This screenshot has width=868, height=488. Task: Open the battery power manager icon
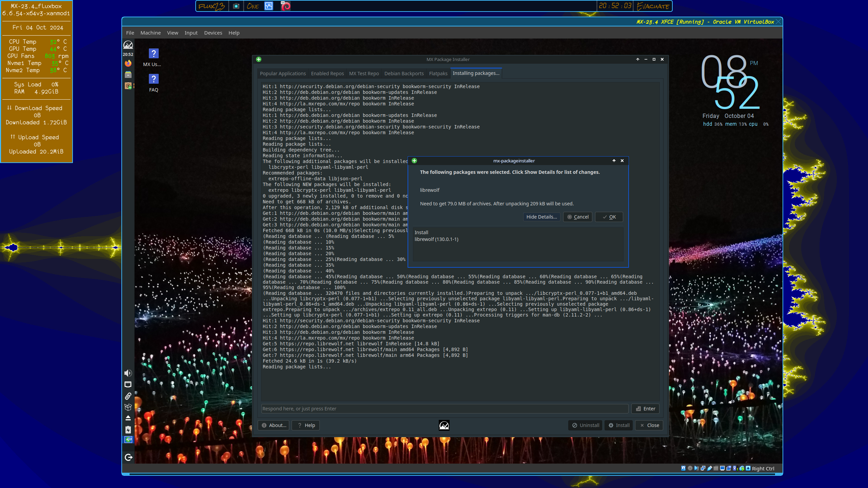coord(128,429)
